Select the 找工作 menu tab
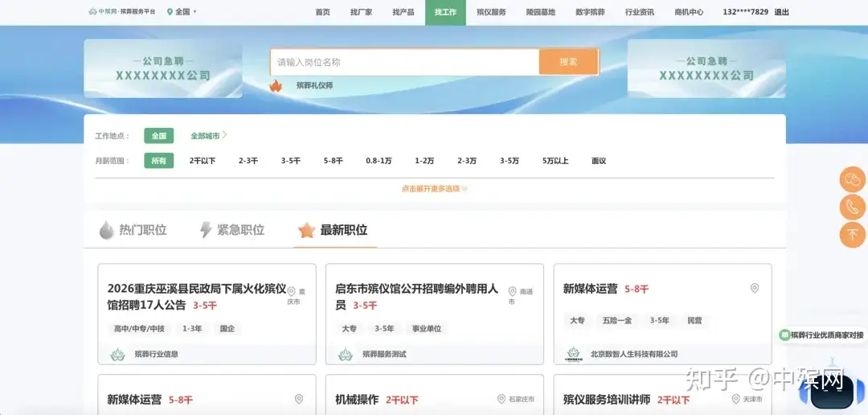The height and width of the screenshot is (415, 868). tap(445, 12)
